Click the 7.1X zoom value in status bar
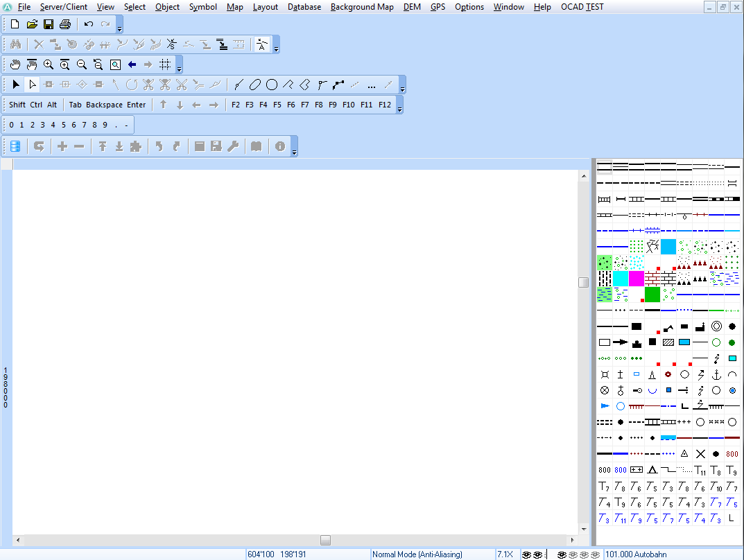This screenshot has height=560, width=744. tap(505, 554)
